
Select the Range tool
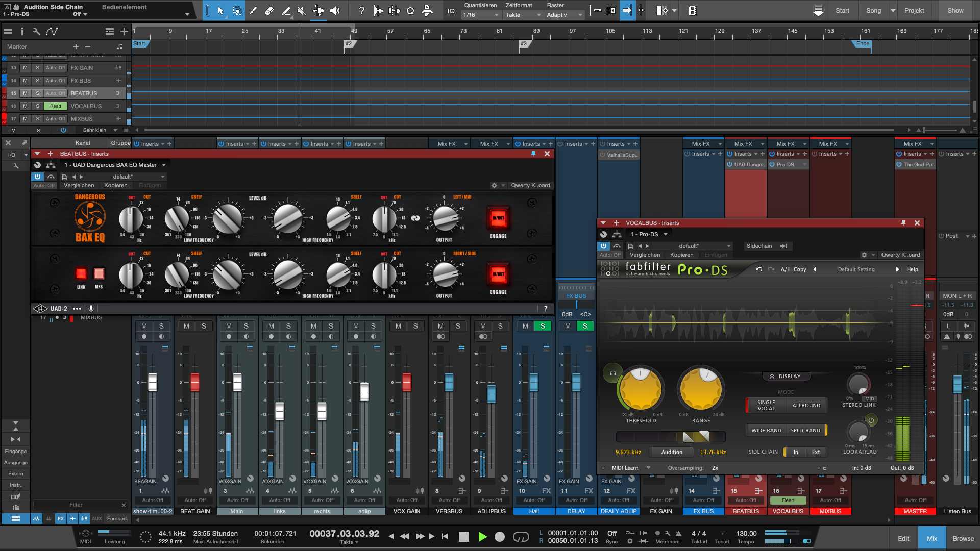[237, 11]
